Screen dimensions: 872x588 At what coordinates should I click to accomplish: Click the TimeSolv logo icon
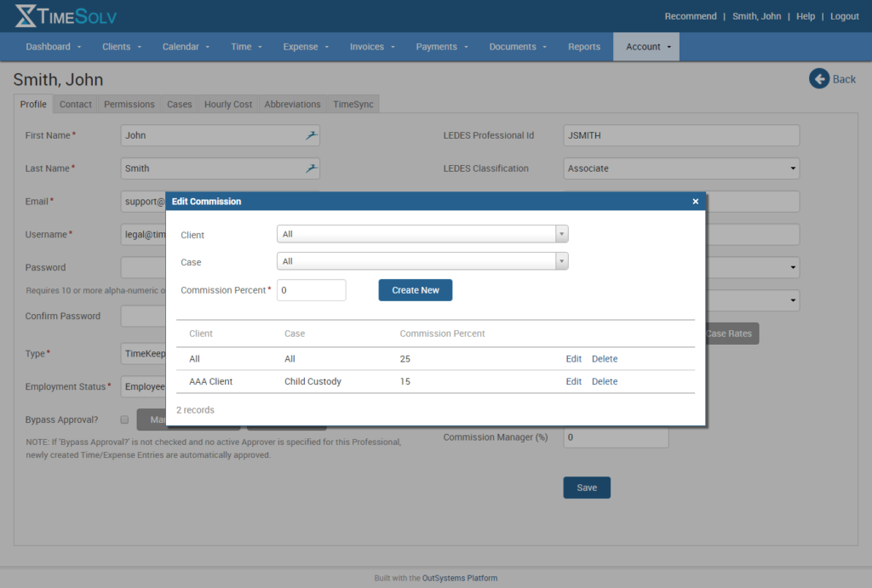coord(26,14)
